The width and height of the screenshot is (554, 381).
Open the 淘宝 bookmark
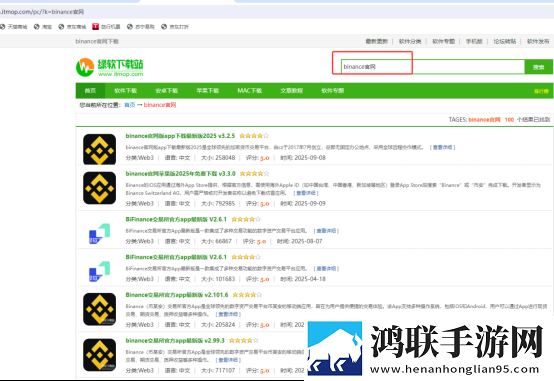(x=43, y=27)
